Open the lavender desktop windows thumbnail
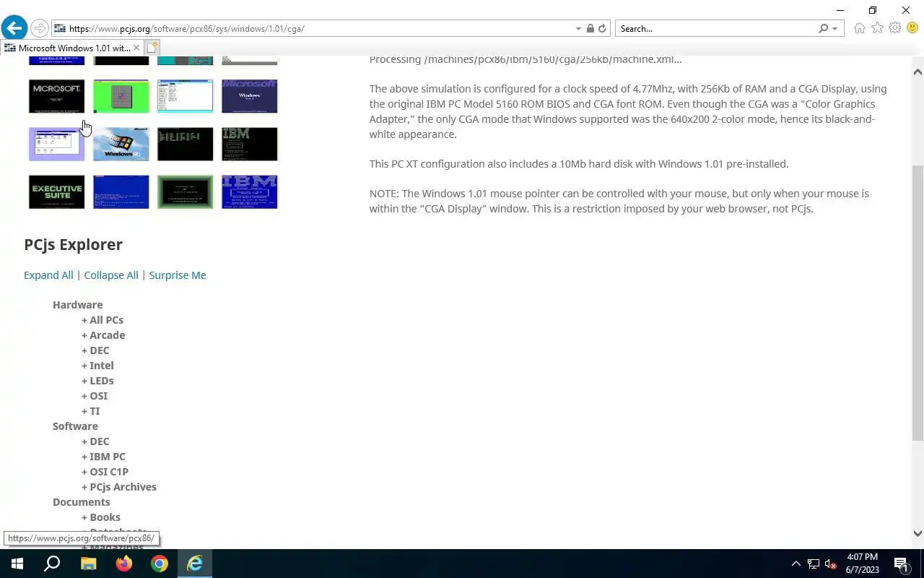Viewport: 924px width, 578px height. [56, 144]
